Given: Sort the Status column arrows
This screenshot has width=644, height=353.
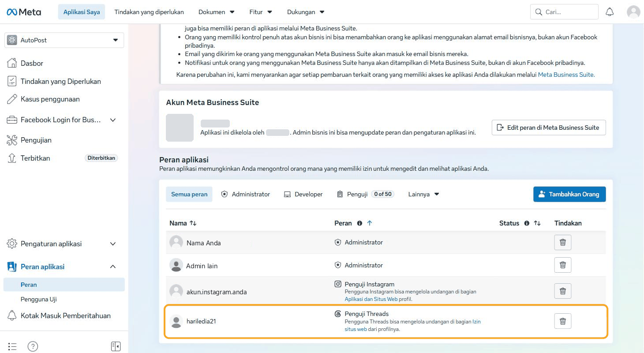Looking at the screenshot, I should 537,223.
